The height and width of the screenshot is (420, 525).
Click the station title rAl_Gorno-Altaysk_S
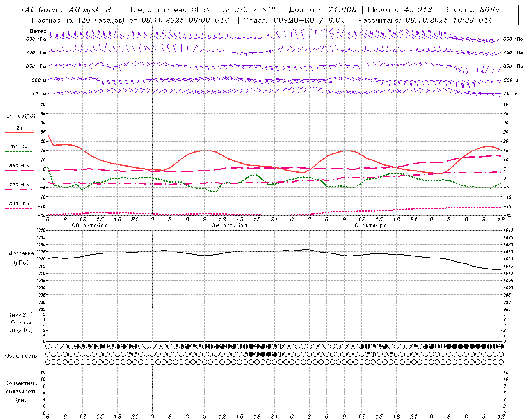point(66,10)
